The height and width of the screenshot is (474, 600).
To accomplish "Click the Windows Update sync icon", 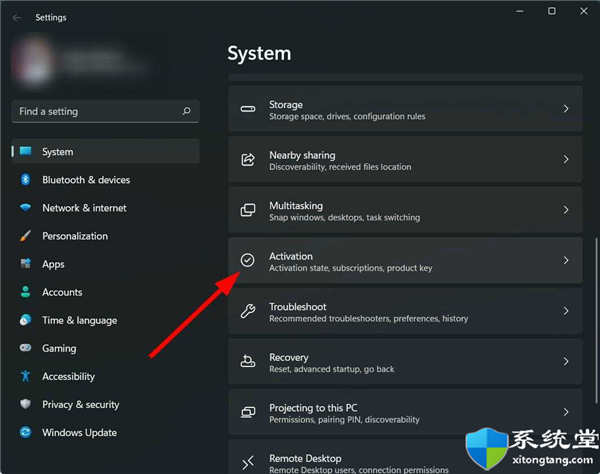I will 26,432.
